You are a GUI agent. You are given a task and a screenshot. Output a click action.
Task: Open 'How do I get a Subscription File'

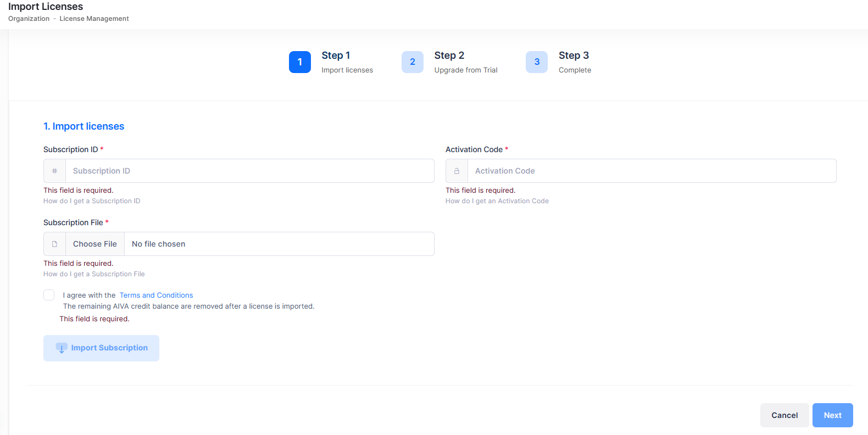click(x=94, y=274)
